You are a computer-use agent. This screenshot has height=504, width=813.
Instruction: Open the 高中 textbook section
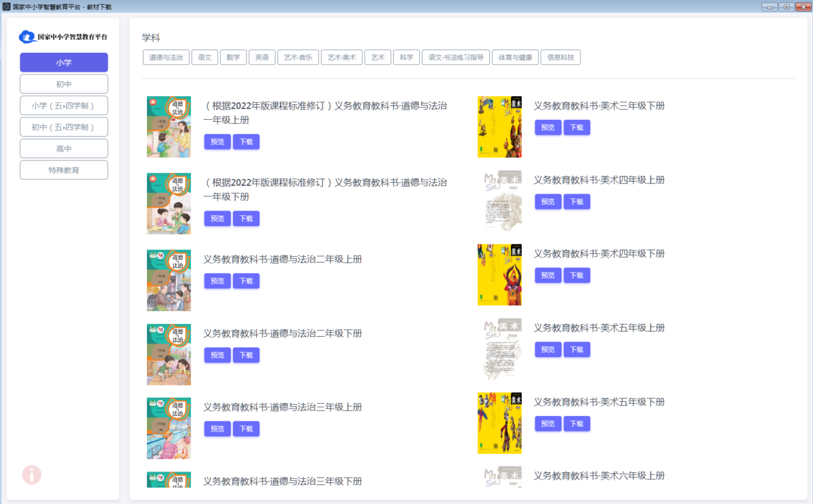point(63,148)
